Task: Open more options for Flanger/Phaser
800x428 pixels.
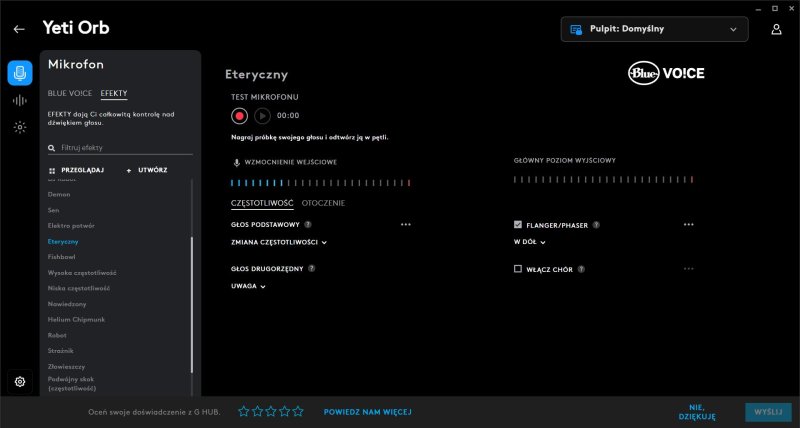Action: tap(688, 225)
